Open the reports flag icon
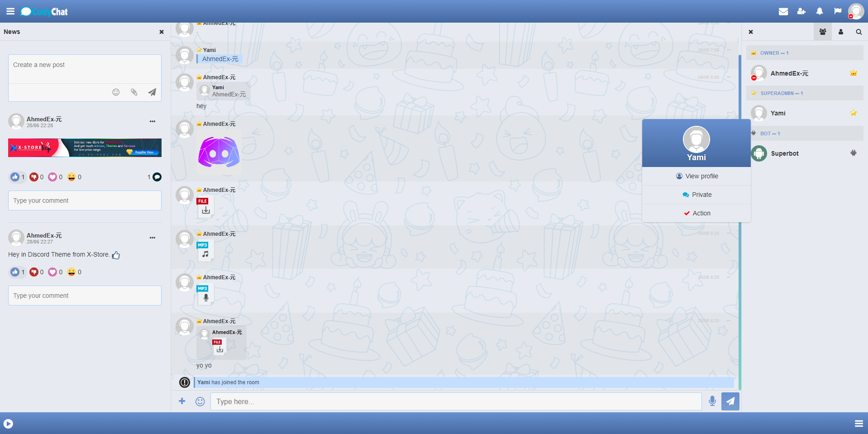The height and width of the screenshot is (434, 868). (838, 11)
